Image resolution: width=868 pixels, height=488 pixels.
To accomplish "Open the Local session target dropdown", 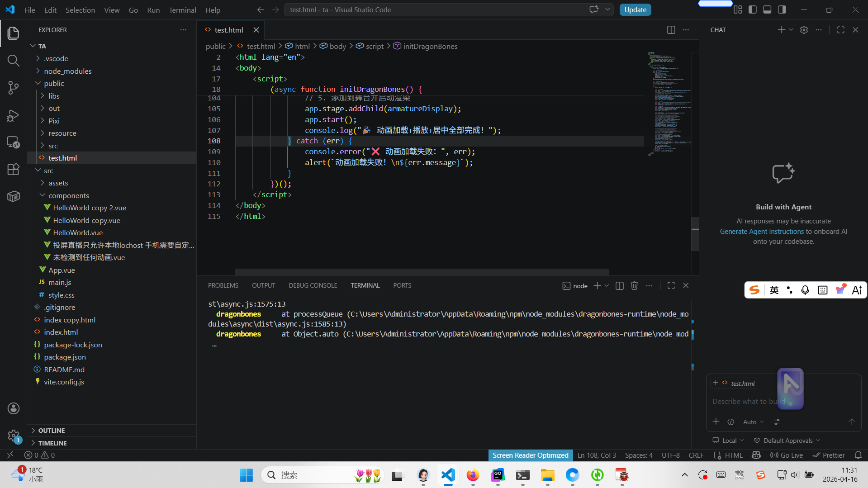I will [x=728, y=441].
